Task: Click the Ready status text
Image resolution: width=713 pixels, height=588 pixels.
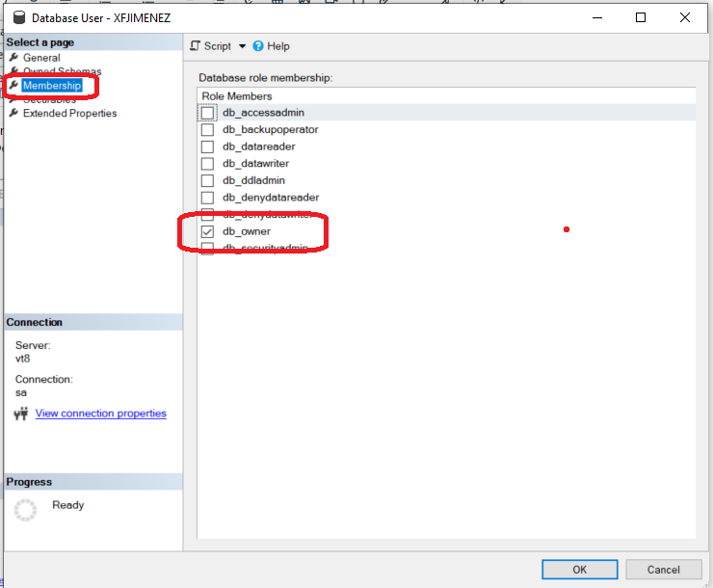Action: pos(68,505)
